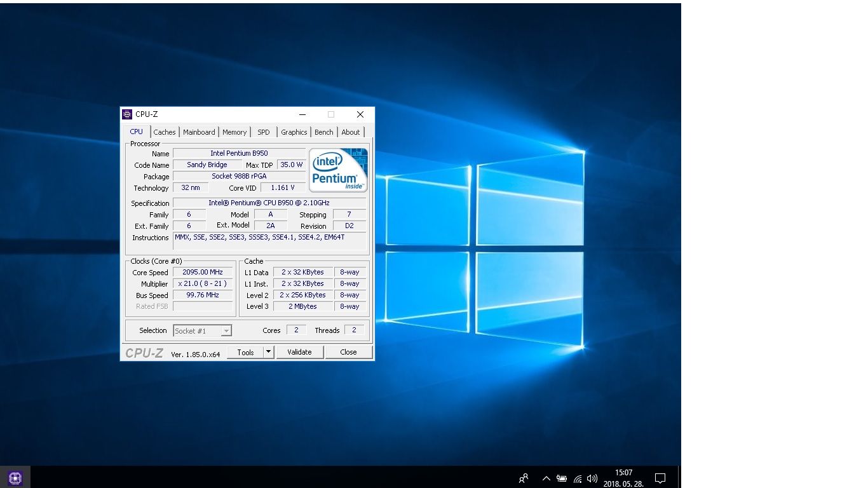The height and width of the screenshot is (488, 868).
Task: Click the Close button at the bottom
Action: [x=348, y=352]
